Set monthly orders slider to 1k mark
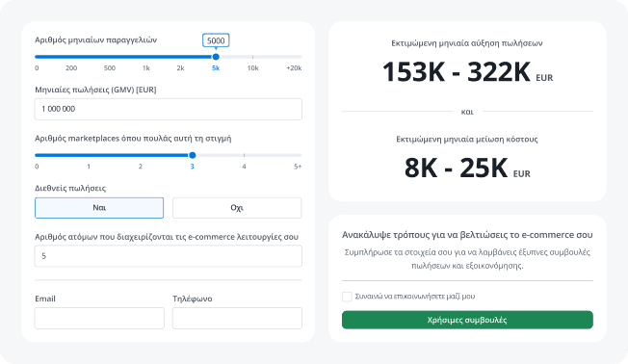The height and width of the screenshot is (364, 628). coord(146,57)
